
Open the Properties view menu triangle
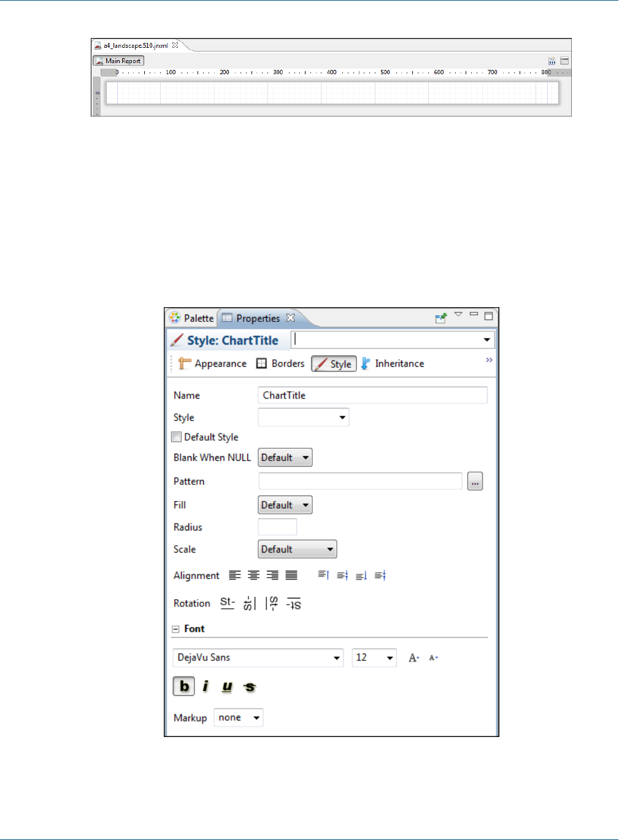coord(458,315)
